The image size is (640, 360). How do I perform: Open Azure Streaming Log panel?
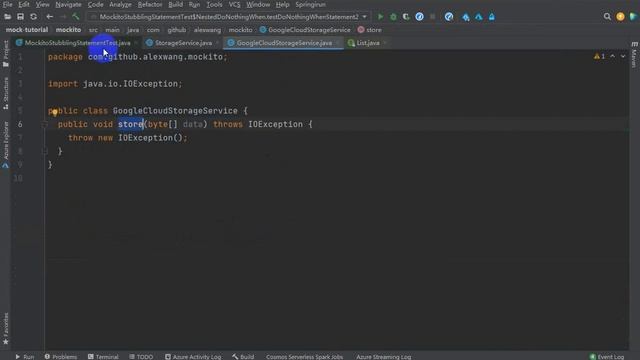pyautogui.click(x=384, y=356)
